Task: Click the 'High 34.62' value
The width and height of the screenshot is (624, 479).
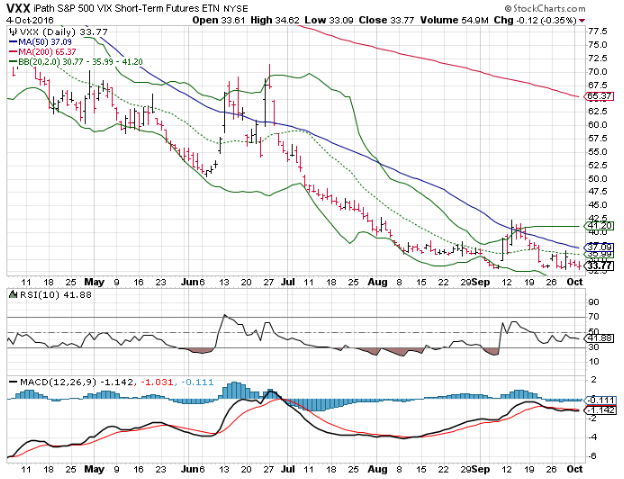Action: point(275,20)
